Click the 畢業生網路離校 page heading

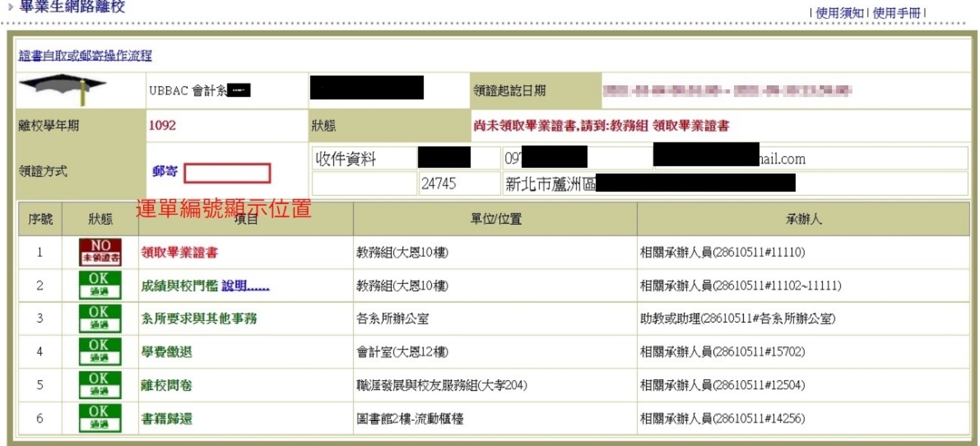coord(72,7)
